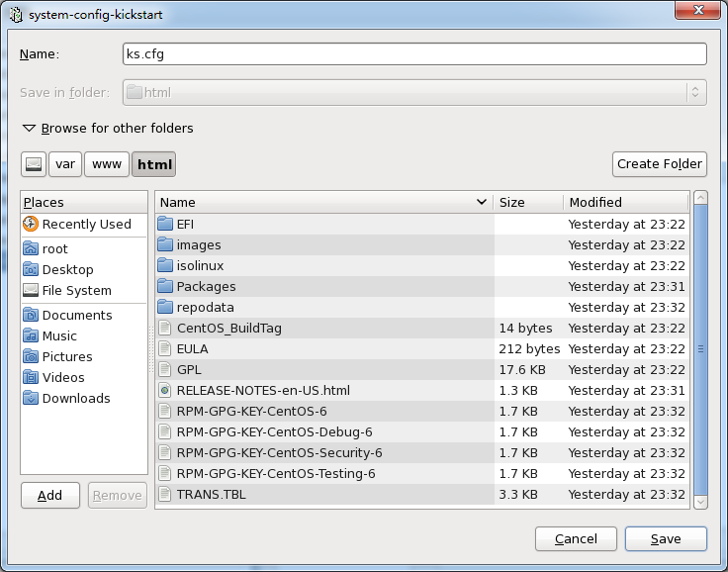Image resolution: width=728 pixels, height=572 pixels.
Task: Click the Places header
Action: (84, 202)
